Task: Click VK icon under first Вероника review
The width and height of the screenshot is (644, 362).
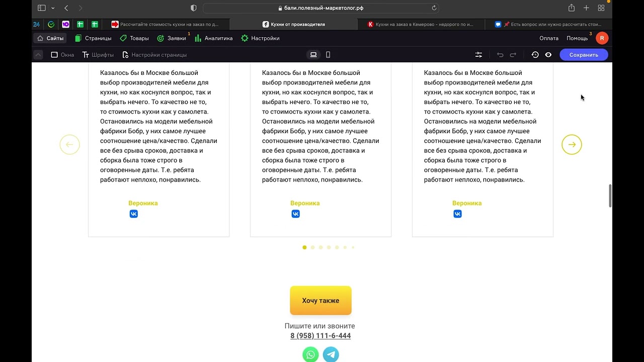Action: (x=133, y=214)
